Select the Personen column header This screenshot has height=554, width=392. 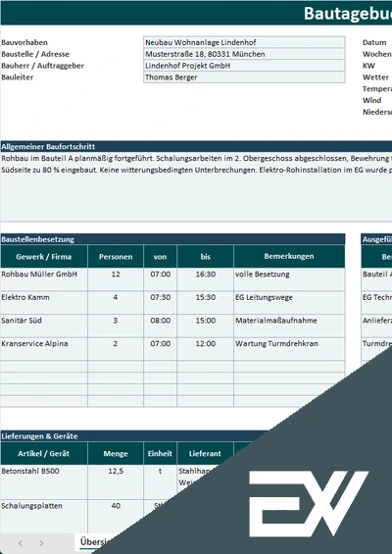point(116,257)
